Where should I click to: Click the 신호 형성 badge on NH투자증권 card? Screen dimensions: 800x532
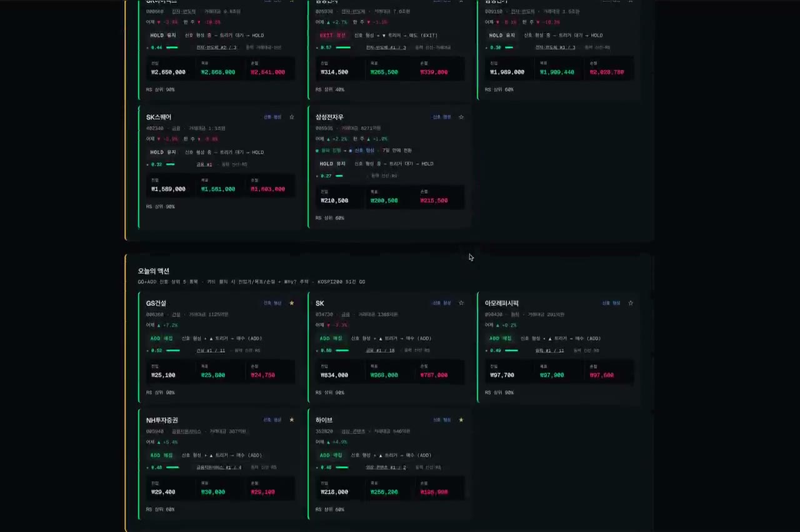272,420
